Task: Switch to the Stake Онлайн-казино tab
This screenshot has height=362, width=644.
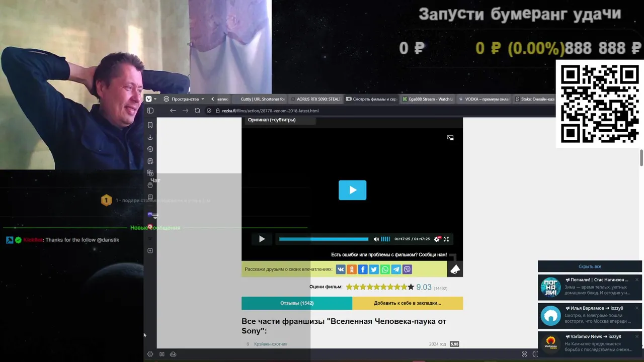Action: (534, 99)
